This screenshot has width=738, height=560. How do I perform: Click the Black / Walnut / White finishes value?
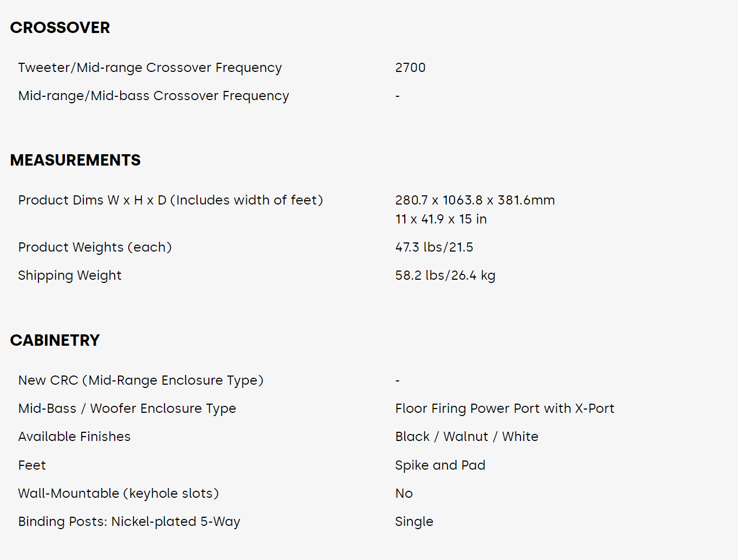(x=466, y=437)
